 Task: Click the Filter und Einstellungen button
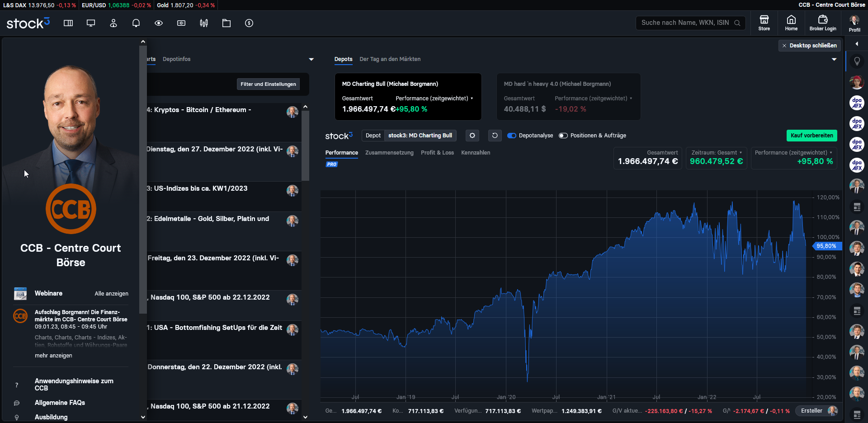pos(268,84)
